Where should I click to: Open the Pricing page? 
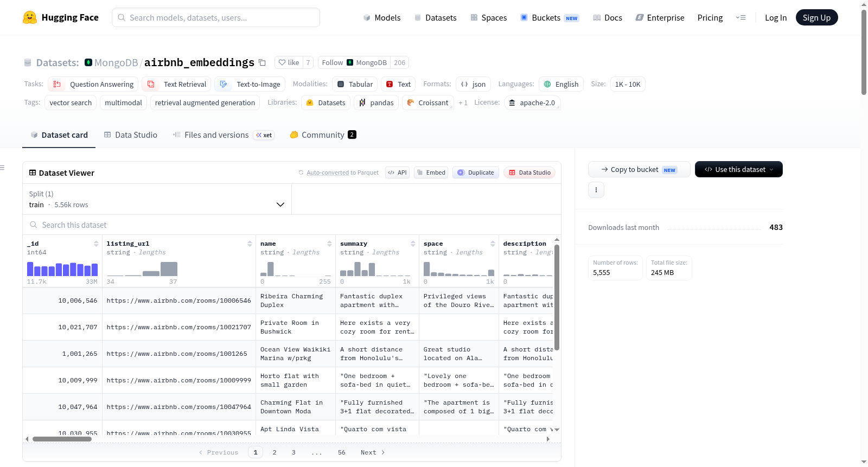[x=710, y=17]
